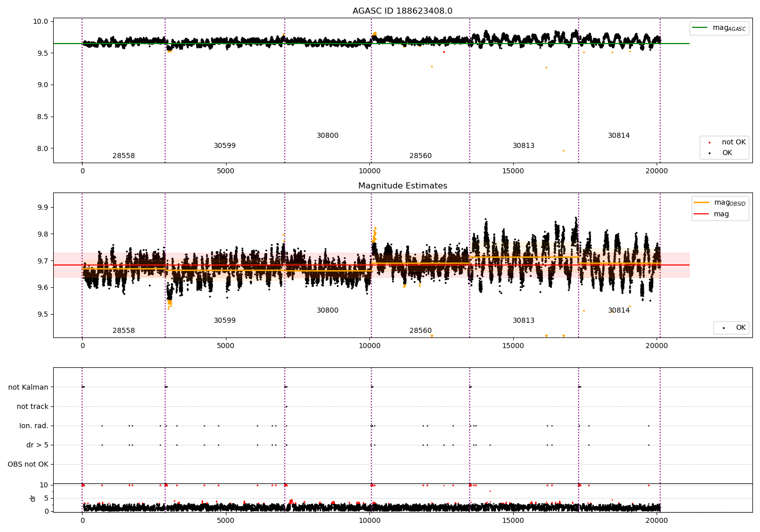Image resolution: width=760 pixels, height=532 pixels.
Task: Click obsid label 30813 in Magnitude Estimates plot
Action: click(523, 321)
